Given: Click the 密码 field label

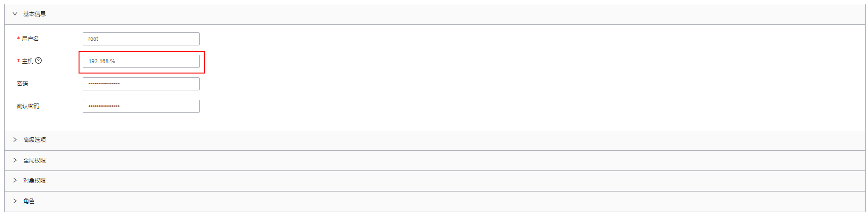Looking at the screenshot, I should tap(22, 84).
